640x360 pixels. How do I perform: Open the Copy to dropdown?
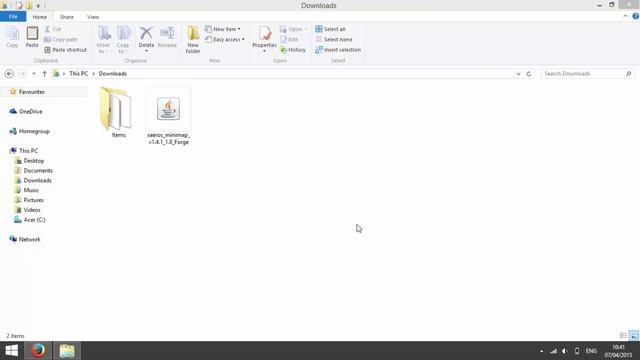tap(123, 39)
